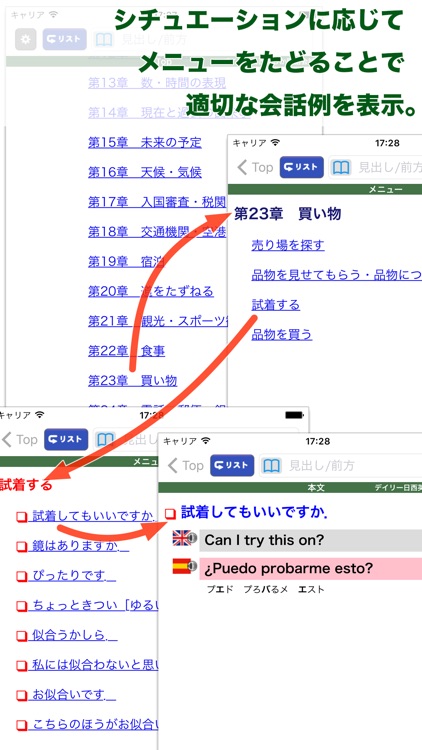Open phrase お似合いです

[72, 695]
